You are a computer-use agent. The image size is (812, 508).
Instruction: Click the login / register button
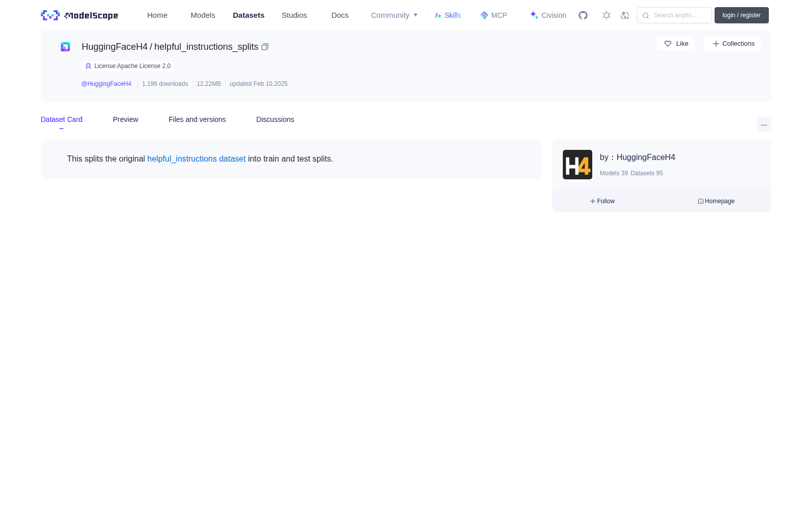tap(741, 15)
